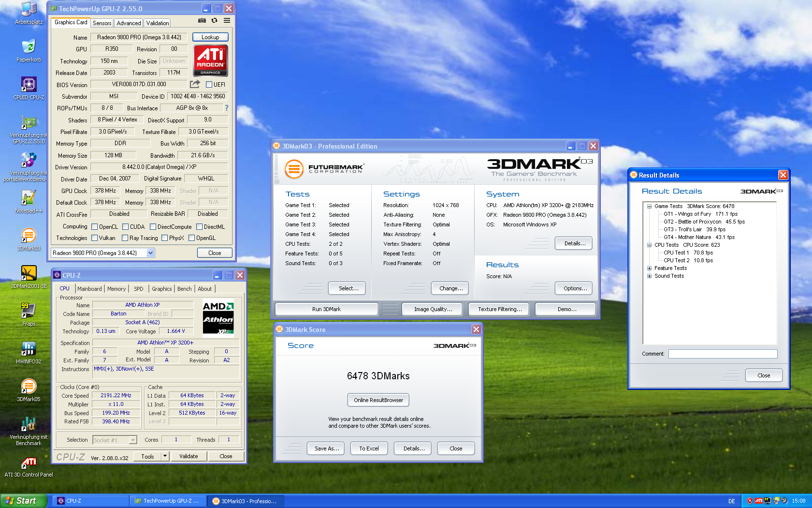Toggle the OpenCL checkbox

(x=94, y=226)
